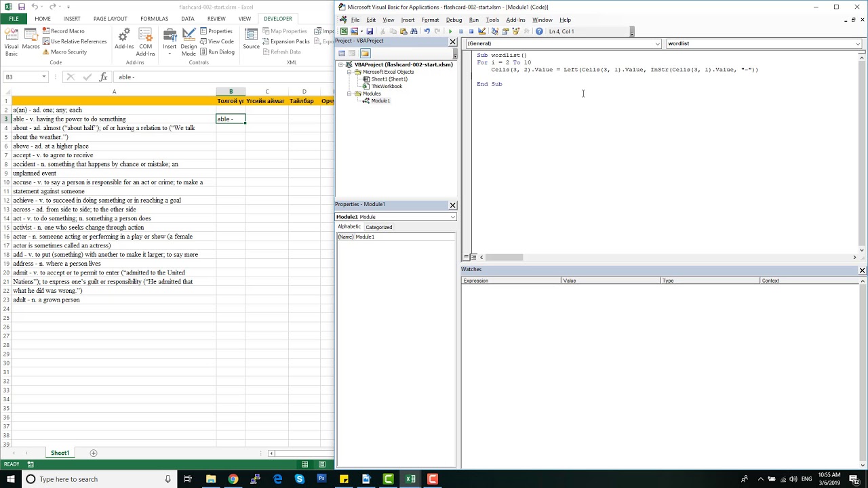Click the Visual Basic ribbon icon in Excel
The height and width of the screenshot is (488, 868).
coord(12,43)
